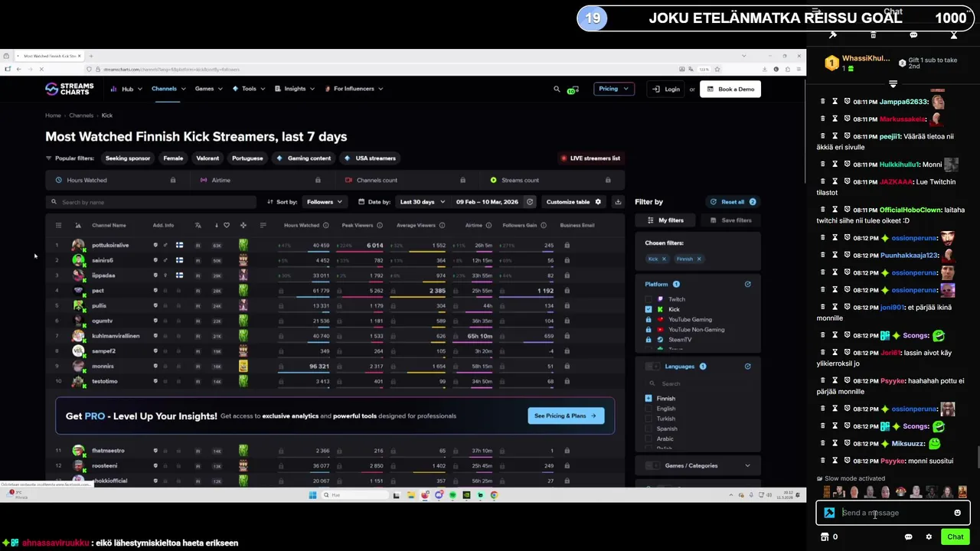The image size is (980, 551).
Task: Open the Streams Charts logo home link
Action: [69, 89]
